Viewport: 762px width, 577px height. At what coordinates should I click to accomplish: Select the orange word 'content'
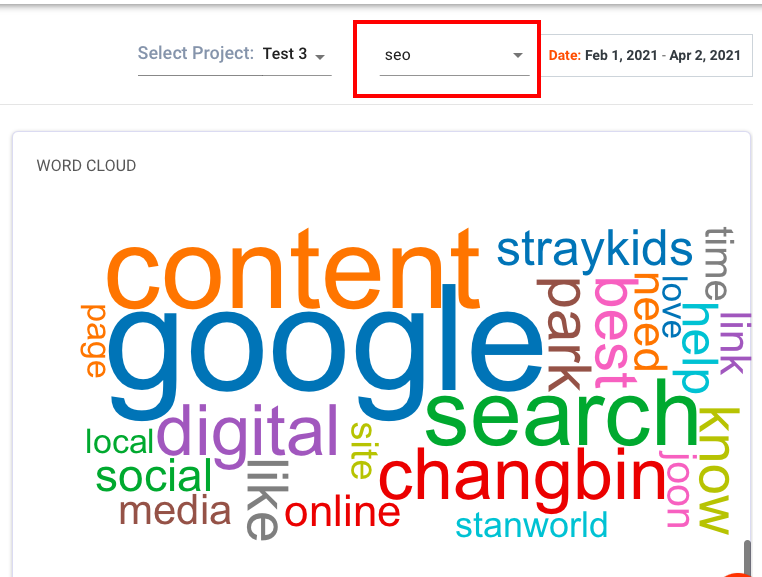click(293, 269)
